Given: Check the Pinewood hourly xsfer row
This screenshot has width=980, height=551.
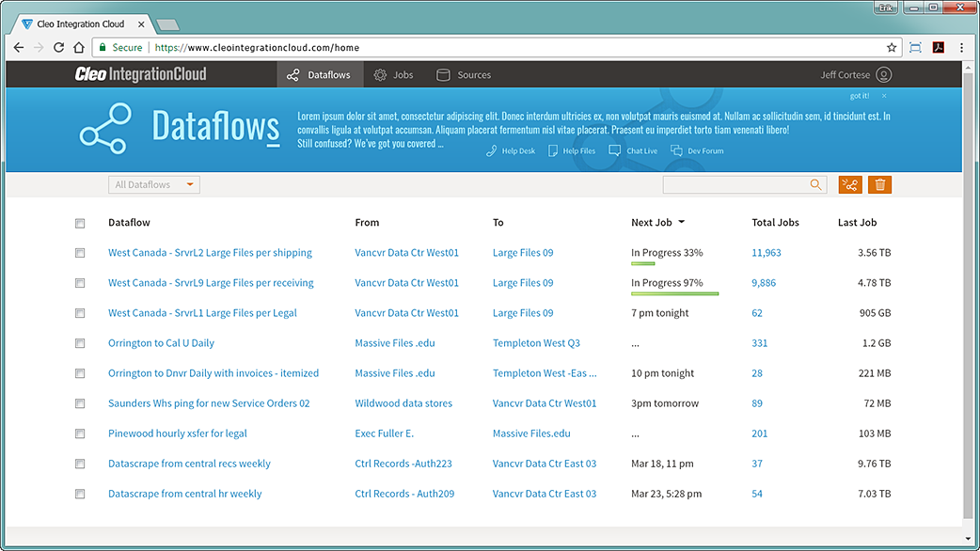Looking at the screenshot, I should pyautogui.click(x=80, y=433).
